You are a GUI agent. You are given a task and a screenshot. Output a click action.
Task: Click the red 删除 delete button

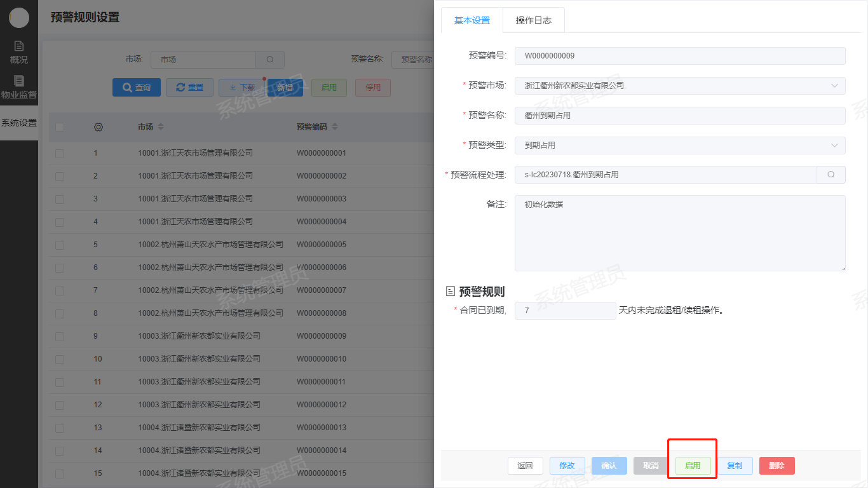click(777, 466)
